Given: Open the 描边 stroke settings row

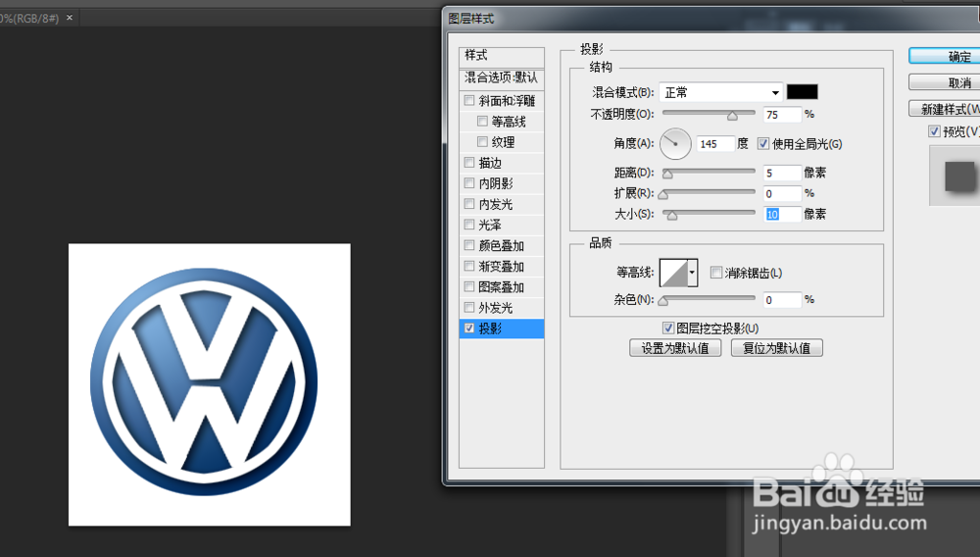Looking at the screenshot, I should point(501,163).
